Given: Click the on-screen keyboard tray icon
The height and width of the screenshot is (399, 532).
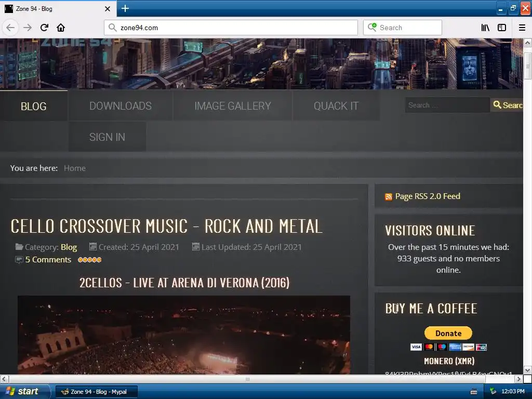Looking at the screenshot, I should (x=474, y=392).
